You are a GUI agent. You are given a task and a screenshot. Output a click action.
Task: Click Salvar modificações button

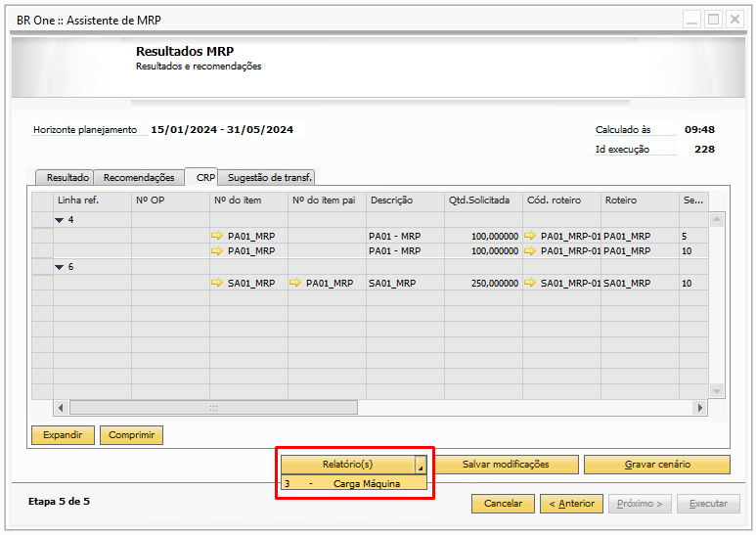(506, 465)
